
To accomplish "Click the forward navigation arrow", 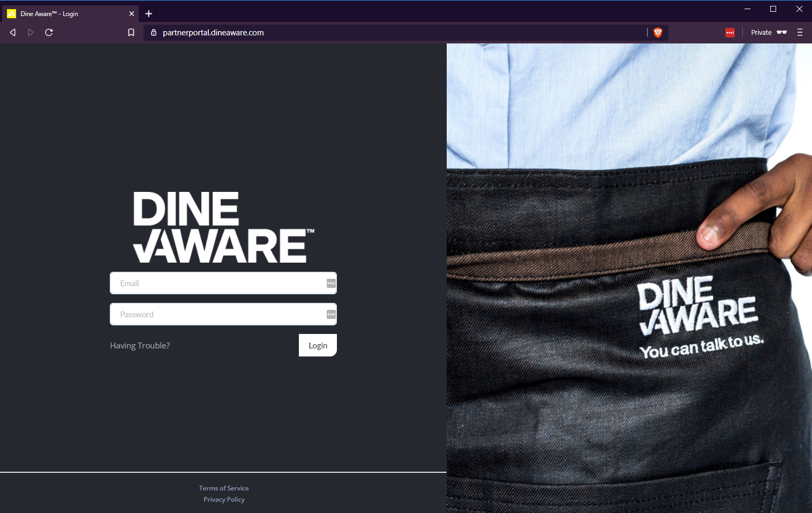I will click(x=31, y=33).
